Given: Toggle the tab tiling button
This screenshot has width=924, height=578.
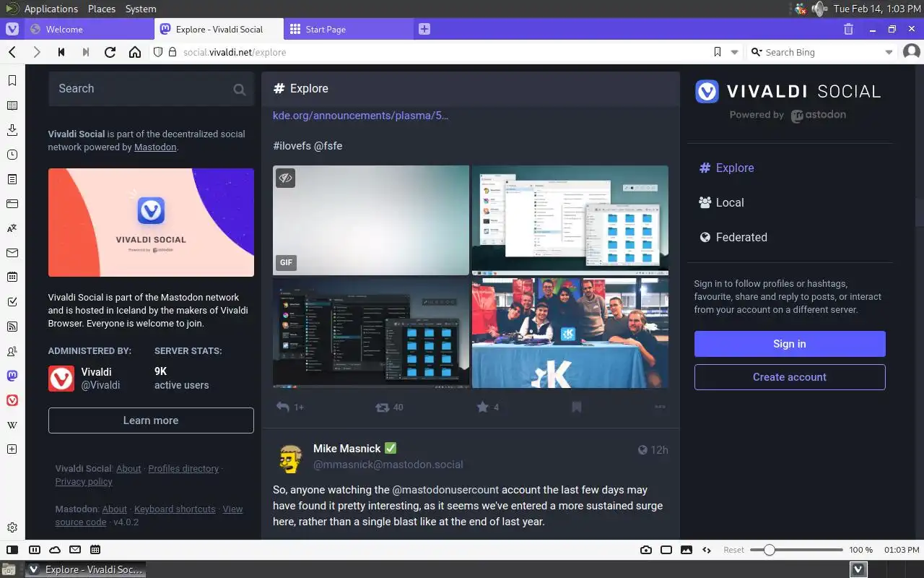Looking at the screenshot, I should click(666, 550).
